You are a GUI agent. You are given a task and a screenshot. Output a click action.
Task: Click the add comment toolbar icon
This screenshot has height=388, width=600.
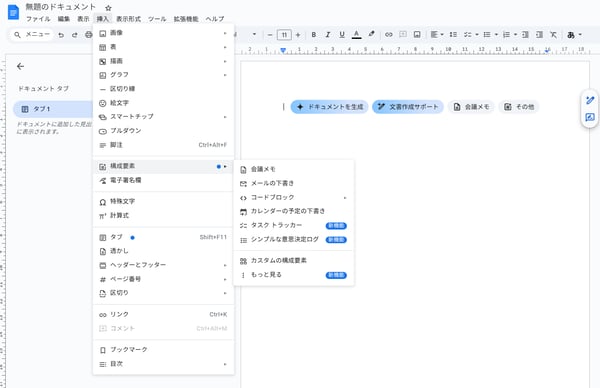pos(403,34)
